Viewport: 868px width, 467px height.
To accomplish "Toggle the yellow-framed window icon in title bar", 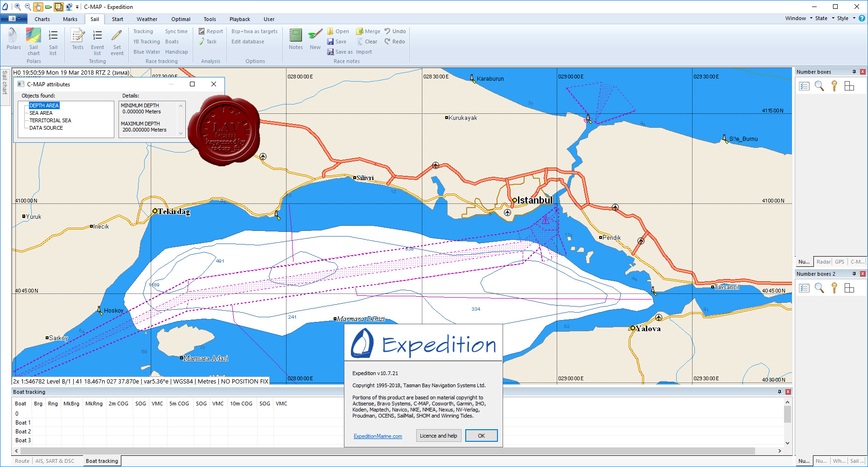I will (x=59, y=7).
